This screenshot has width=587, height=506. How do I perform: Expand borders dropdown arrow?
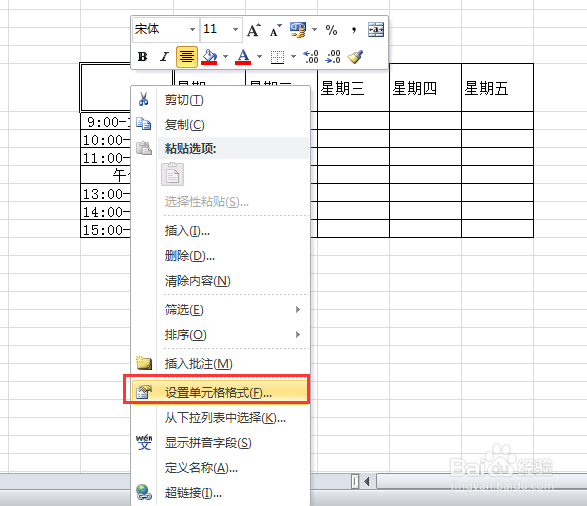(x=294, y=57)
